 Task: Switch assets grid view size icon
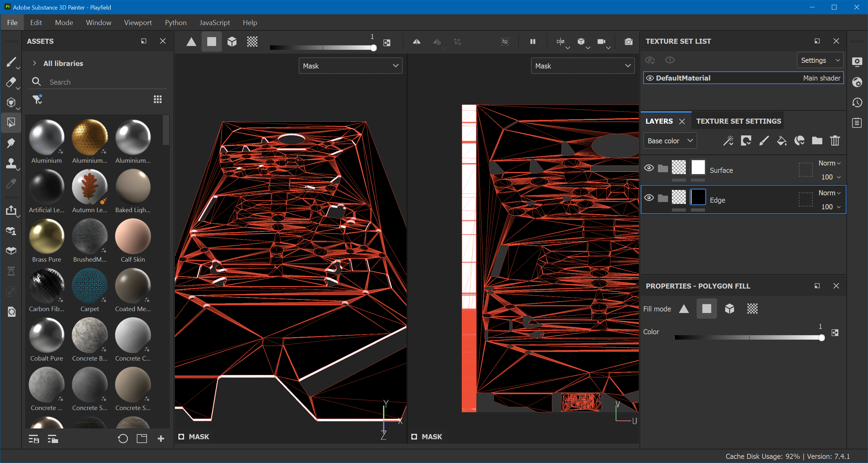(x=158, y=99)
